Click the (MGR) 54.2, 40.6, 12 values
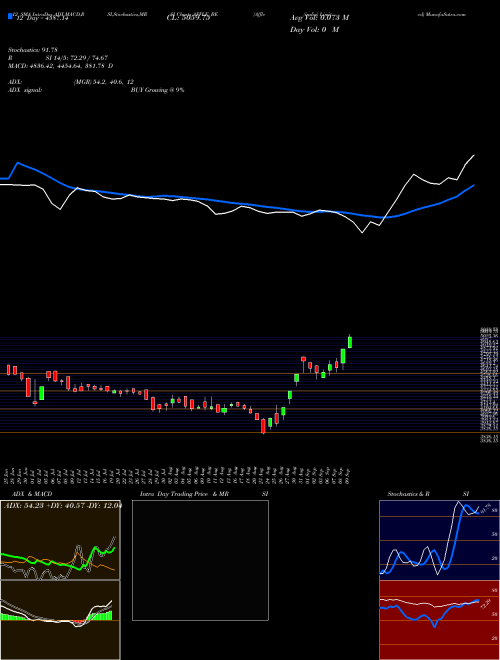This screenshot has height=660, width=500. tap(104, 82)
